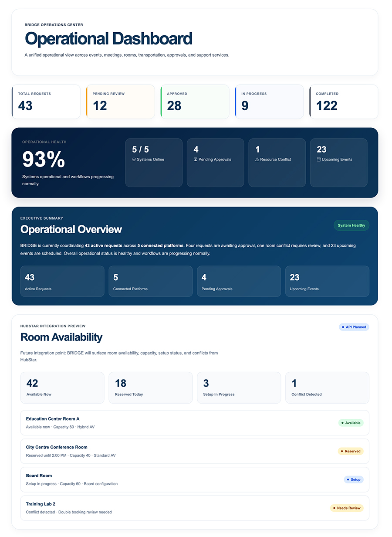Open the City Centre Conference Room title
Image resolution: width=392 pixels, height=537 pixels.
click(57, 447)
